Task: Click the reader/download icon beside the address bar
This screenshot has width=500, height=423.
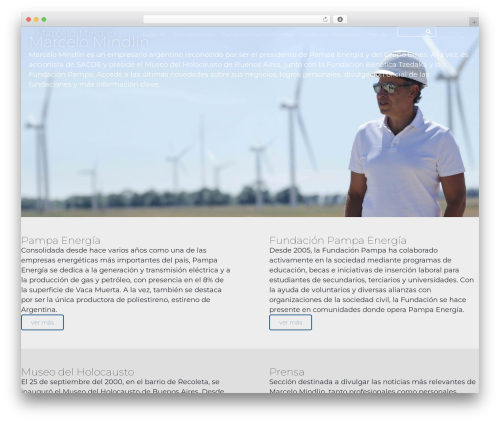Action: (x=340, y=20)
